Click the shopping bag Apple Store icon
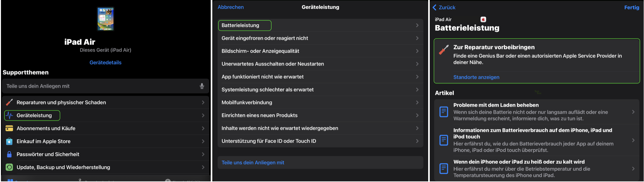Screen dimensions: 644x182 pyautogui.click(x=10, y=141)
